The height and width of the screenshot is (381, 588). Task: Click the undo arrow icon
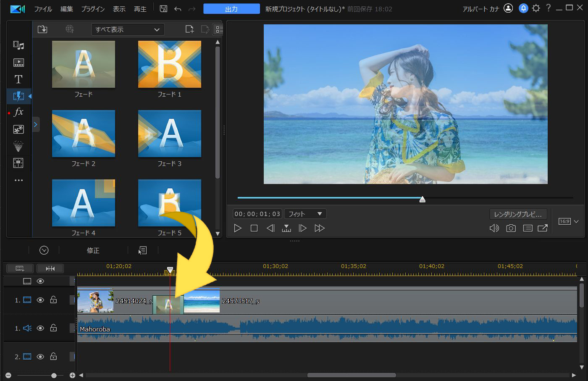[x=178, y=9]
